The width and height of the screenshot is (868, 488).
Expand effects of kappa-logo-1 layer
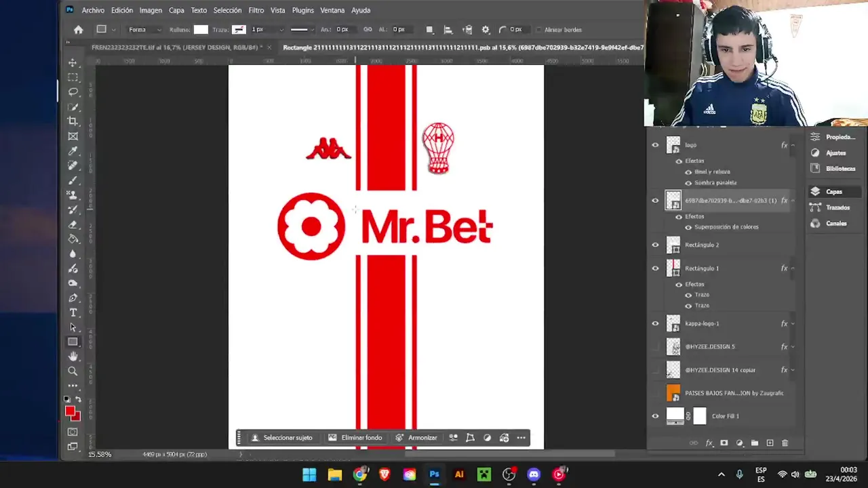793,324
